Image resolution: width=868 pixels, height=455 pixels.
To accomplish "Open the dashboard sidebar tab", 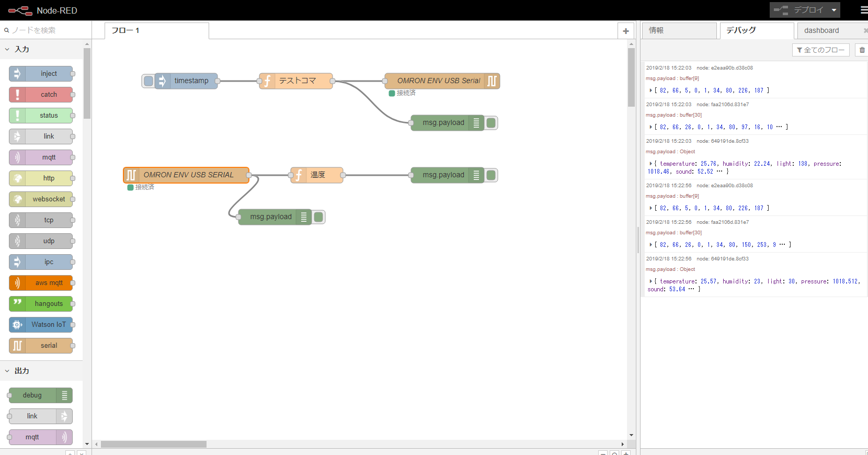I will 821,30.
